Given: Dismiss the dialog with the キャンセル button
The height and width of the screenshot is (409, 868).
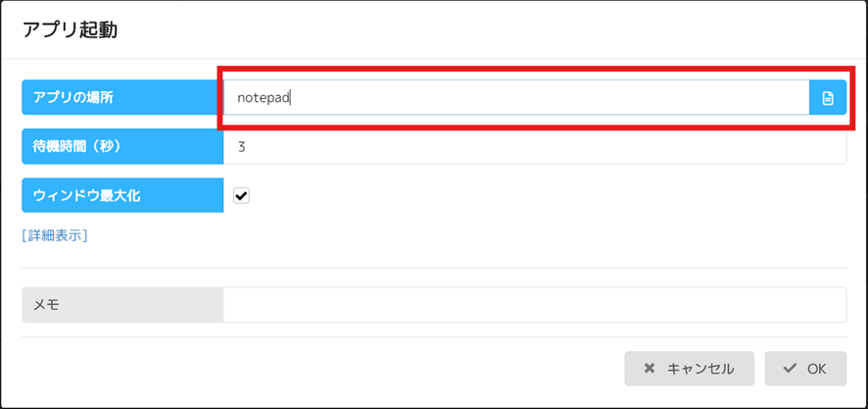Looking at the screenshot, I should (x=689, y=369).
